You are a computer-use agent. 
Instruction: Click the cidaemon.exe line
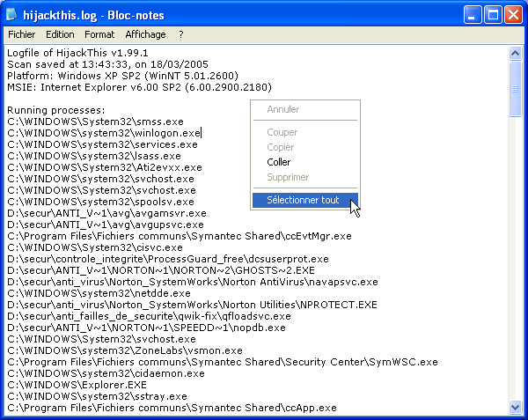[x=106, y=374]
